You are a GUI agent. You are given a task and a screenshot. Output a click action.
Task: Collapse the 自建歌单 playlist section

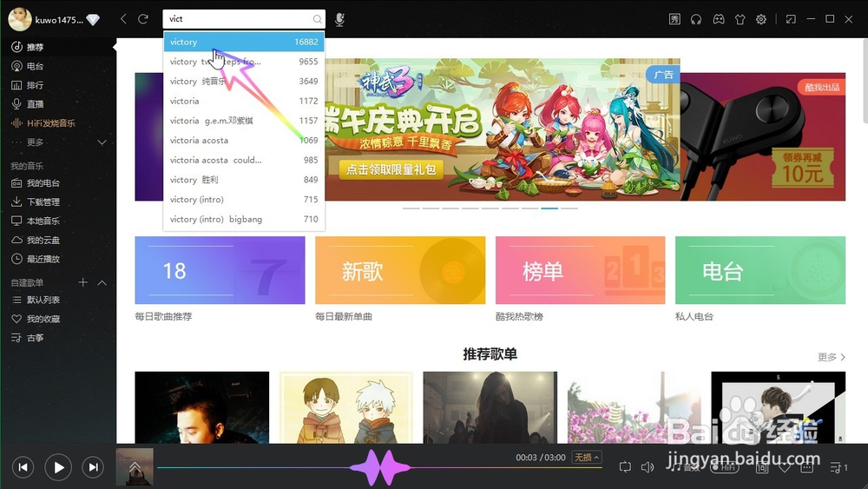coord(102,282)
